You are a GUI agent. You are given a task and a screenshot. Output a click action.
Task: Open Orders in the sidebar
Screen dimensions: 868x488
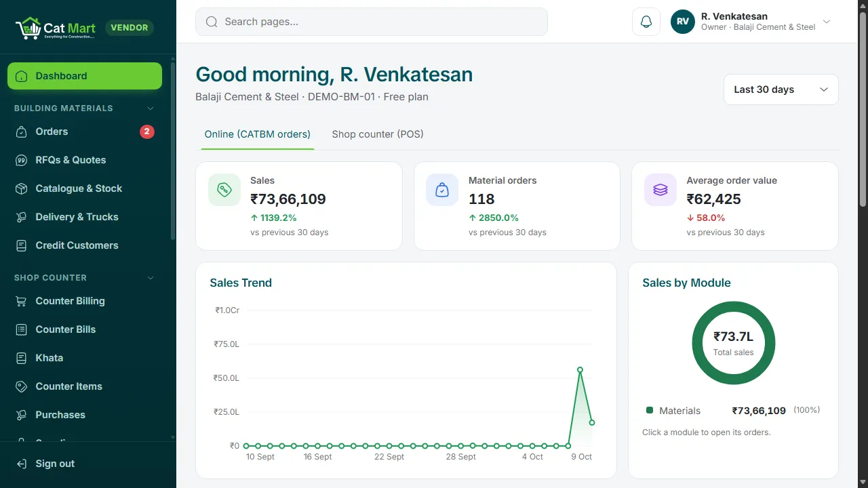pyautogui.click(x=85, y=131)
